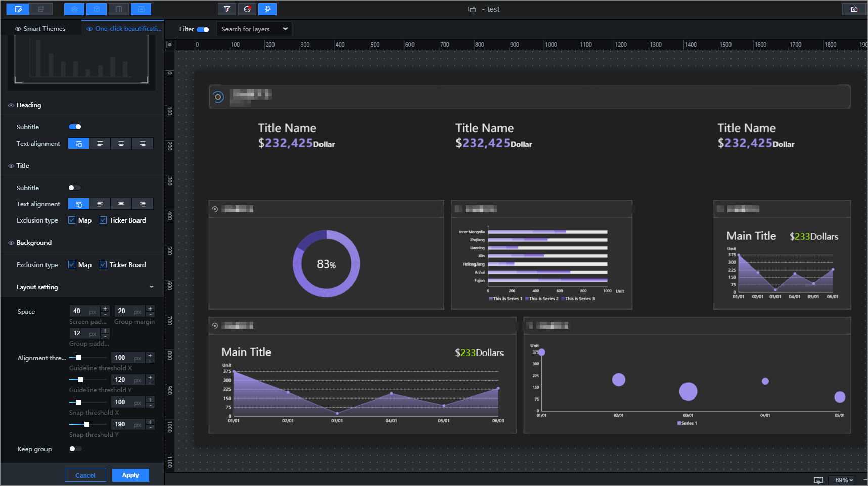Click the beautification magic wand icon
The height and width of the screenshot is (486, 868).
267,9
